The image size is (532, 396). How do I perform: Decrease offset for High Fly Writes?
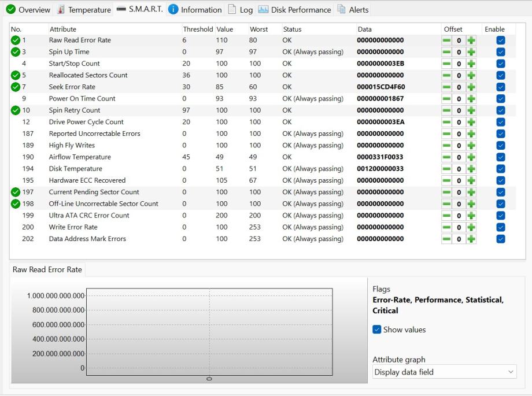pyautogui.click(x=446, y=146)
